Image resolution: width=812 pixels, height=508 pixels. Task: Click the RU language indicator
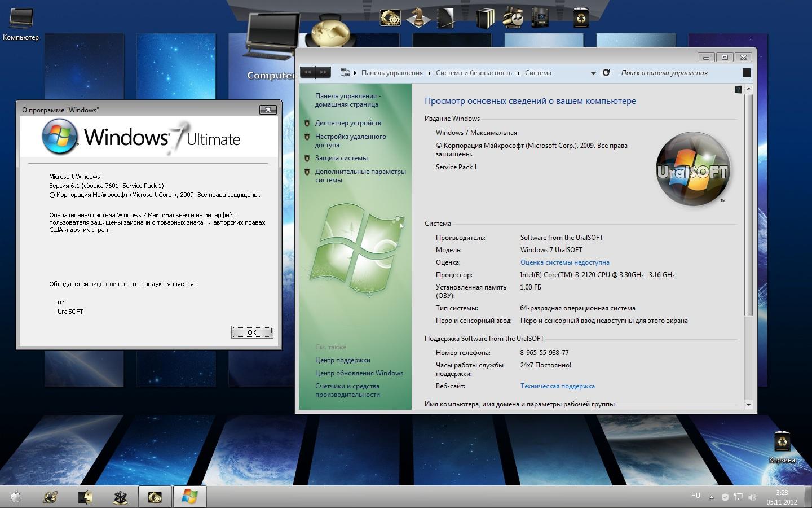(695, 496)
